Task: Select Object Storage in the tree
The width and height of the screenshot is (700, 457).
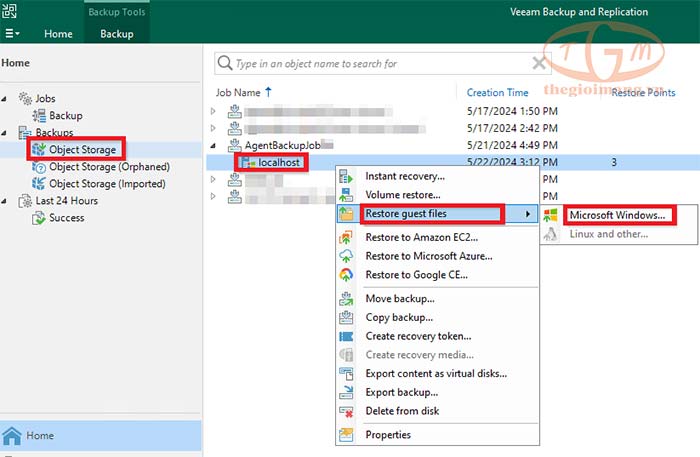Action: 82,150
